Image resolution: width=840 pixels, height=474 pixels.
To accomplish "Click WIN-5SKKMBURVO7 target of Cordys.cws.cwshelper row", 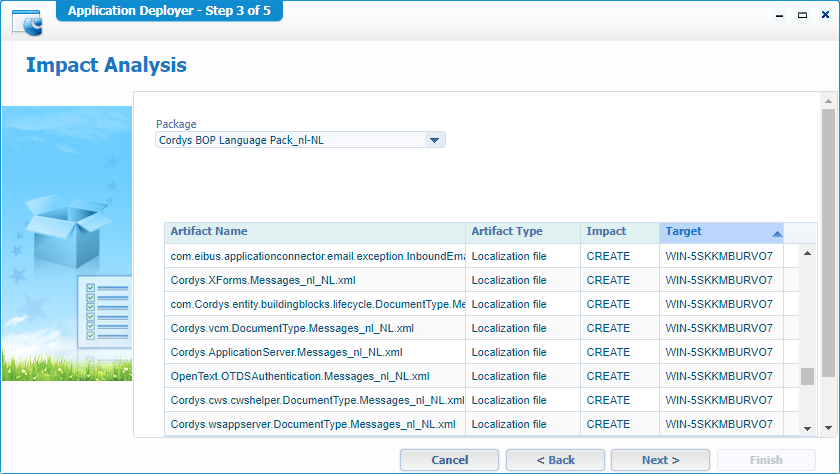I will [722, 400].
